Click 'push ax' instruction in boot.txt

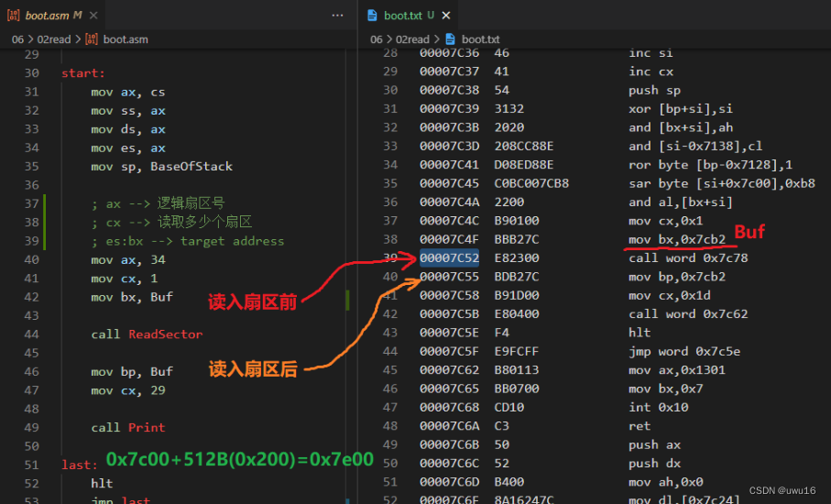coord(654,444)
